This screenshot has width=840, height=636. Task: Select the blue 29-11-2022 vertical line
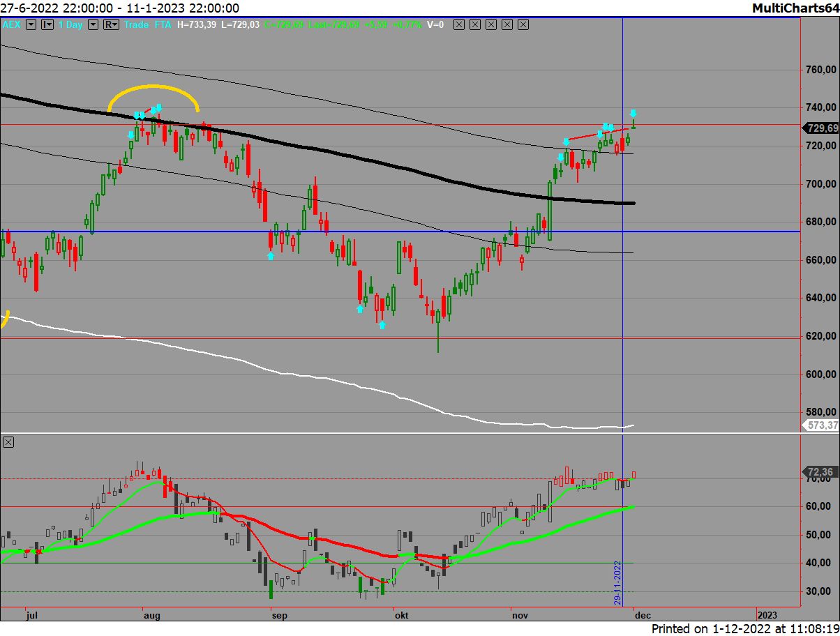pyautogui.click(x=622, y=314)
